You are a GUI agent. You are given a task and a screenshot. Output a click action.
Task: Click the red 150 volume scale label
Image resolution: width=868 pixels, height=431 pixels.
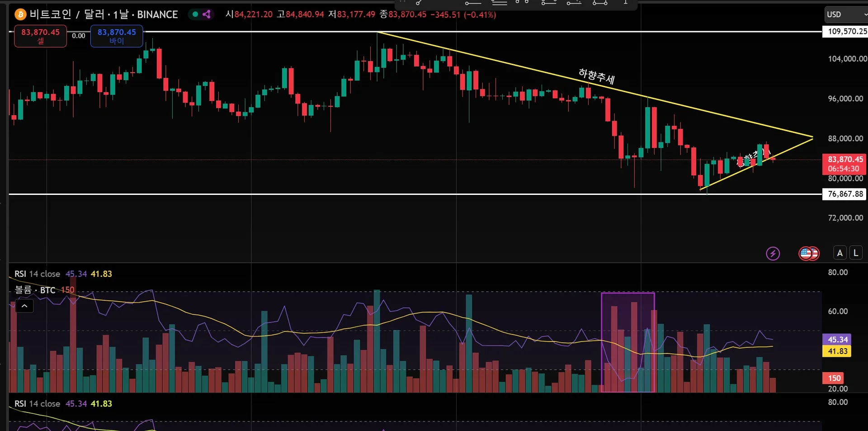point(833,378)
